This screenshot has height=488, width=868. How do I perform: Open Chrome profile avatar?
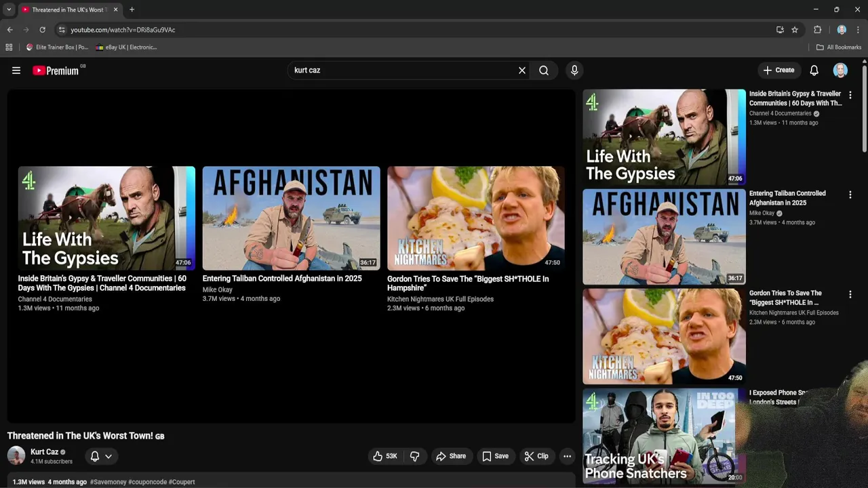tap(842, 30)
